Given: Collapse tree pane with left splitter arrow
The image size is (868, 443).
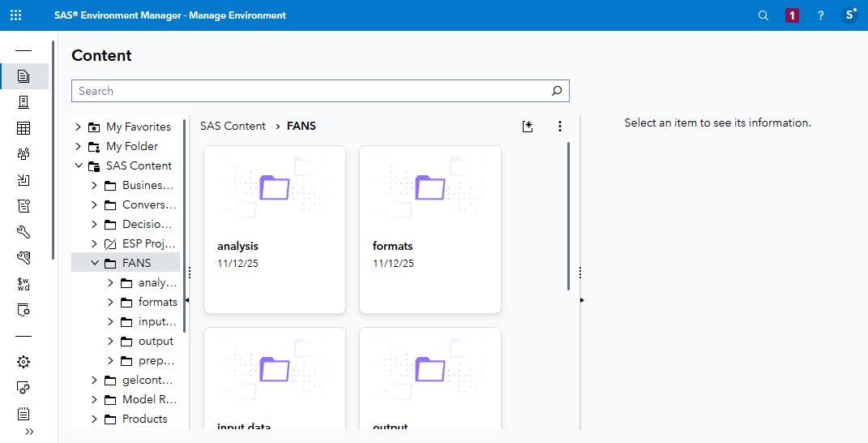Looking at the screenshot, I should (187, 300).
